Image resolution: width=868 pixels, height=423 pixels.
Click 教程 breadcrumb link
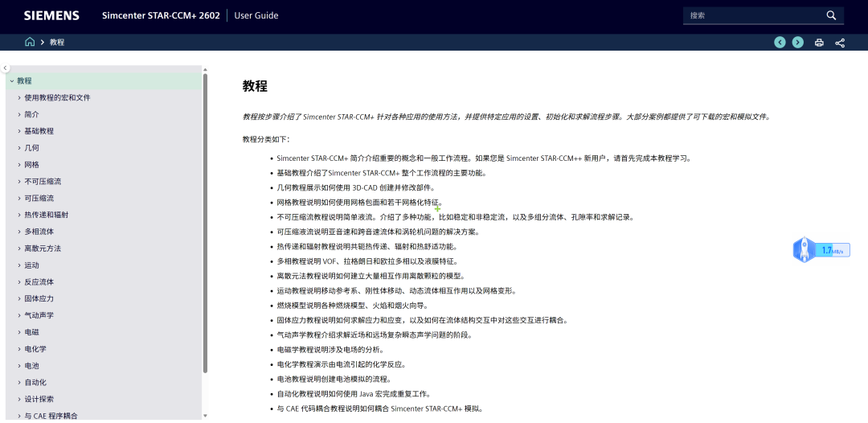pos(57,42)
